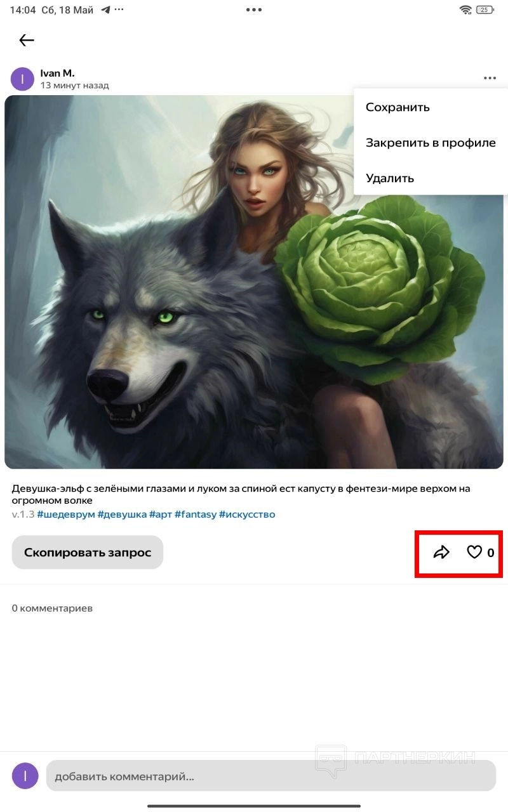Tap the commenter avatar near input field
This screenshot has width=508, height=812.
click(x=25, y=776)
